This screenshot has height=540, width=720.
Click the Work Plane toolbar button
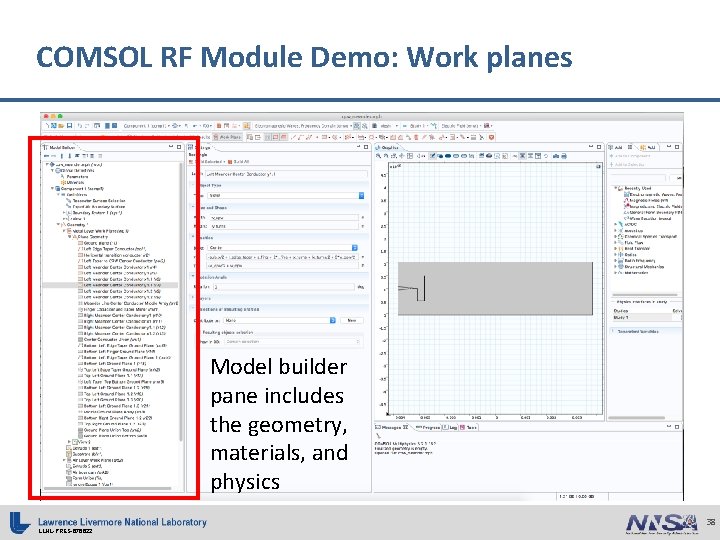(x=227, y=137)
